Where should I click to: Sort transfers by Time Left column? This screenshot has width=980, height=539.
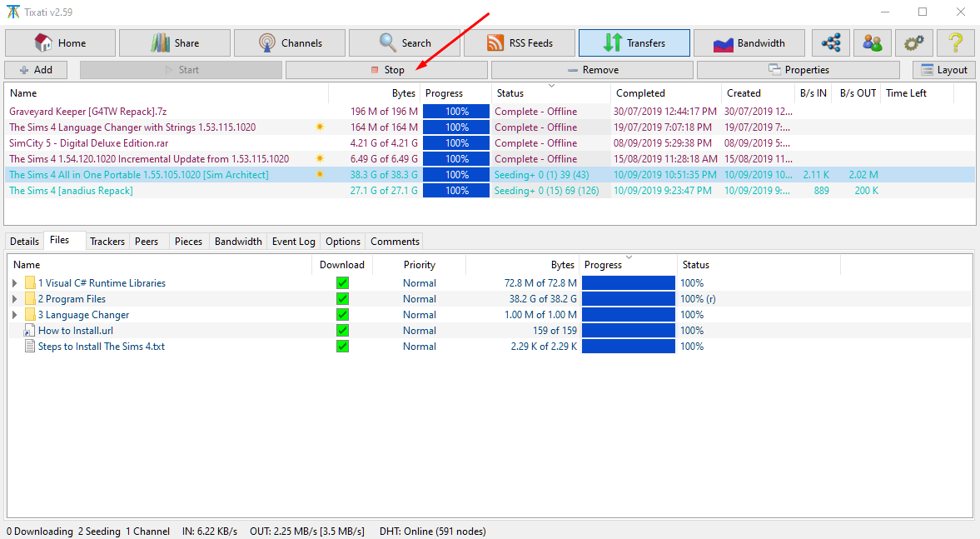(917, 93)
